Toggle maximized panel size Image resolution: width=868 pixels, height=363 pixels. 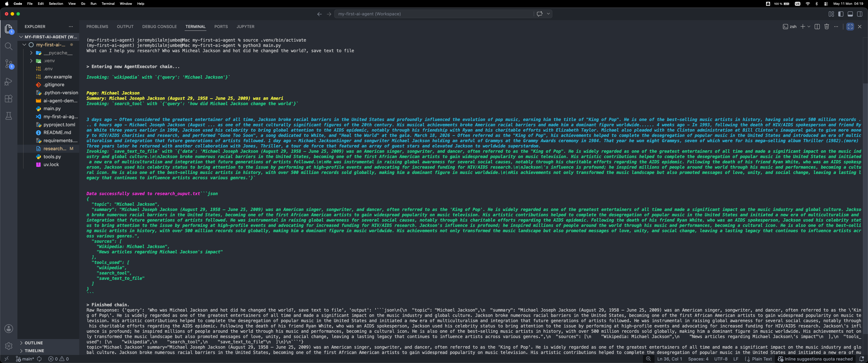pyautogui.click(x=850, y=27)
